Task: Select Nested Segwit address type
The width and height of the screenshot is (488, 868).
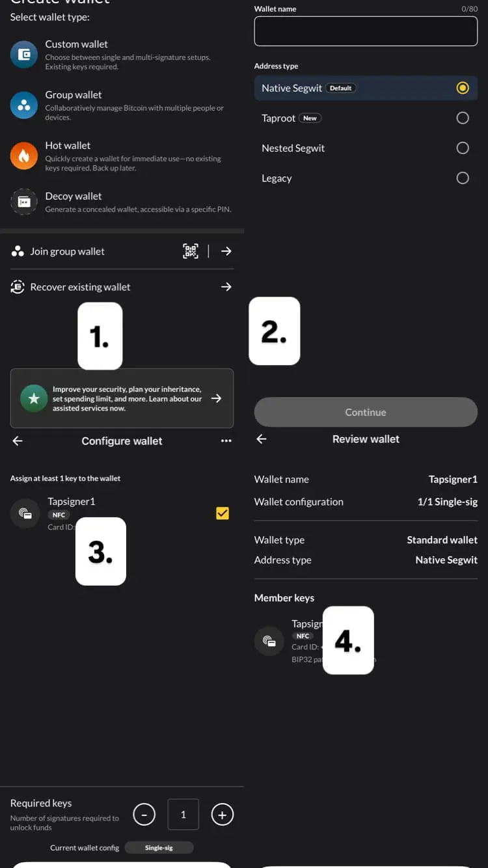Action: click(x=366, y=148)
